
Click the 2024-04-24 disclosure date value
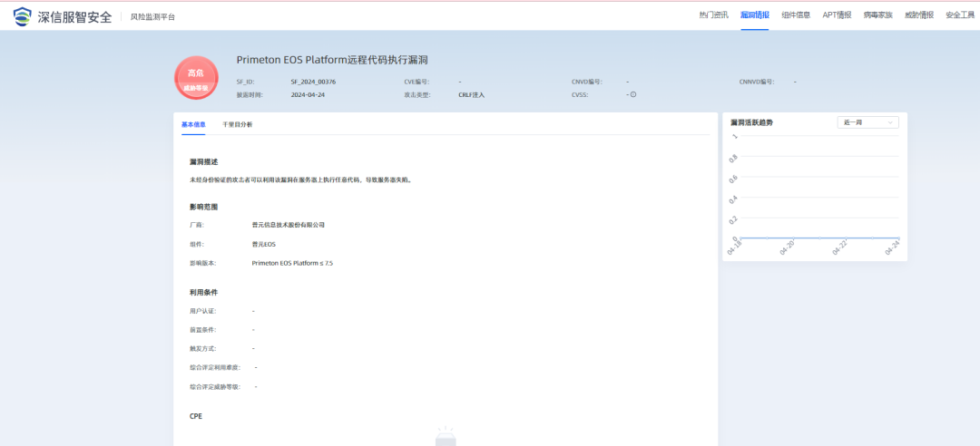308,95
